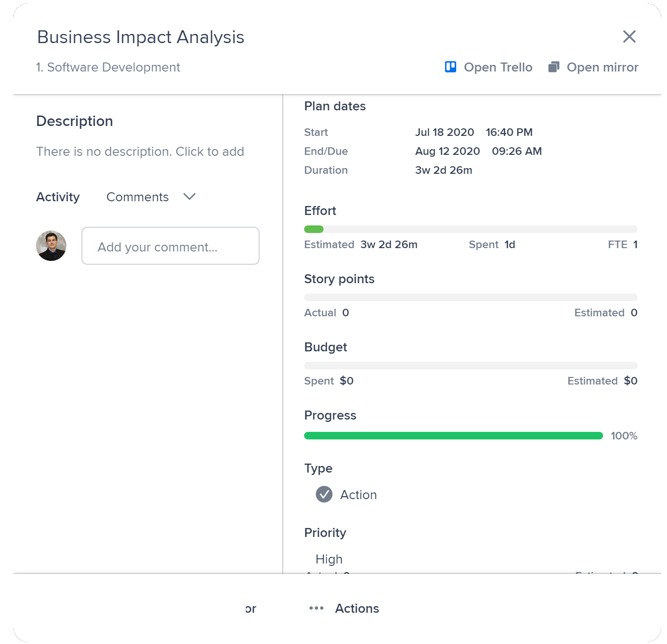Expand the Comments dropdown chevron
Image resolution: width=667 pixels, height=644 pixels.
(189, 197)
